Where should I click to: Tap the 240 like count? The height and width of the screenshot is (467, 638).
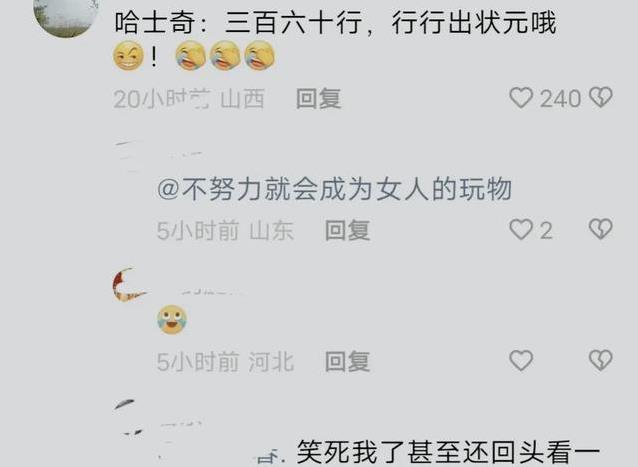tap(560, 99)
